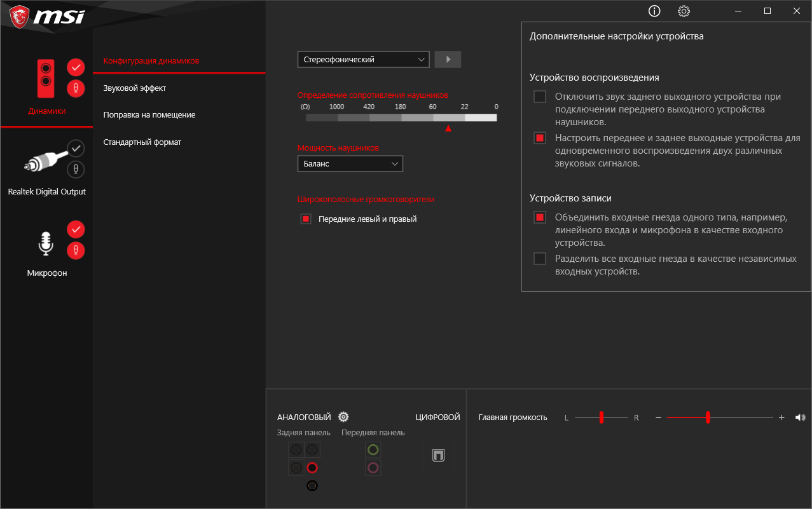The width and height of the screenshot is (812, 509).
Task: Click the Передняя панель label
Action: coord(373,433)
